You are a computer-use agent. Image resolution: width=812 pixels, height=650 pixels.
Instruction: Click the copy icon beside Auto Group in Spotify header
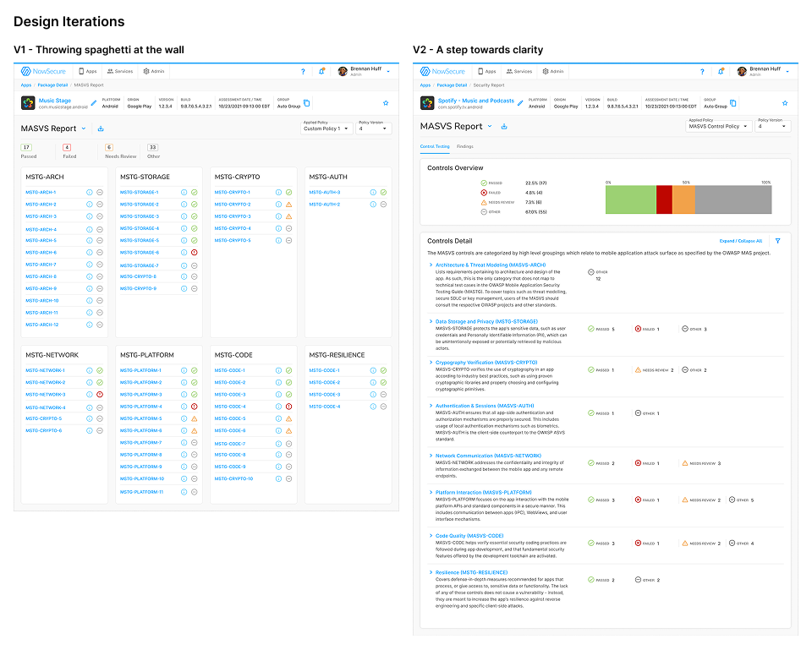click(732, 103)
